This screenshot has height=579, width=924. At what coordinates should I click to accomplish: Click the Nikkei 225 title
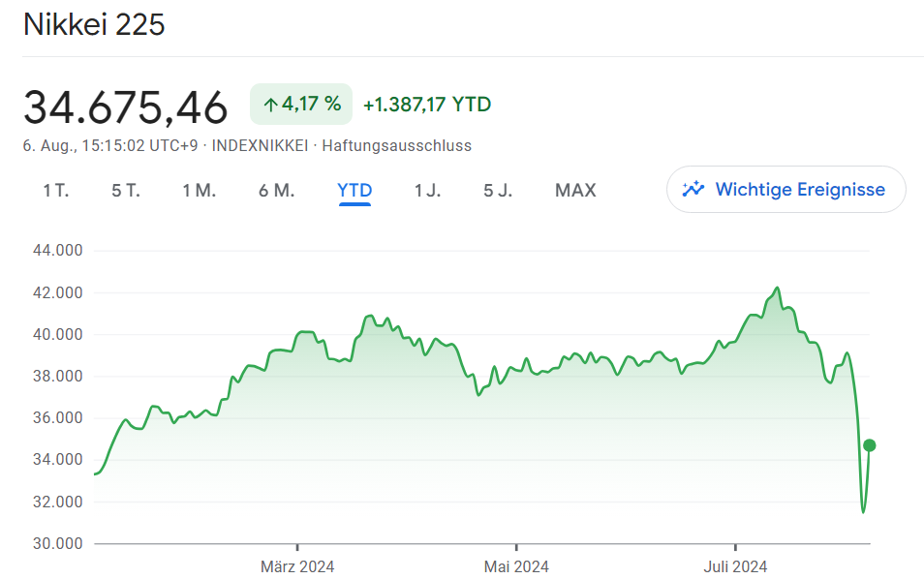(x=94, y=25)
